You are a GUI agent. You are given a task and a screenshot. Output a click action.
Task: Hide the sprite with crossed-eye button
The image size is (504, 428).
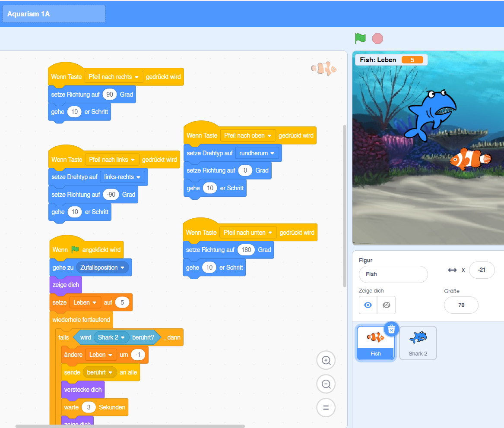click(x=386, y=305)
